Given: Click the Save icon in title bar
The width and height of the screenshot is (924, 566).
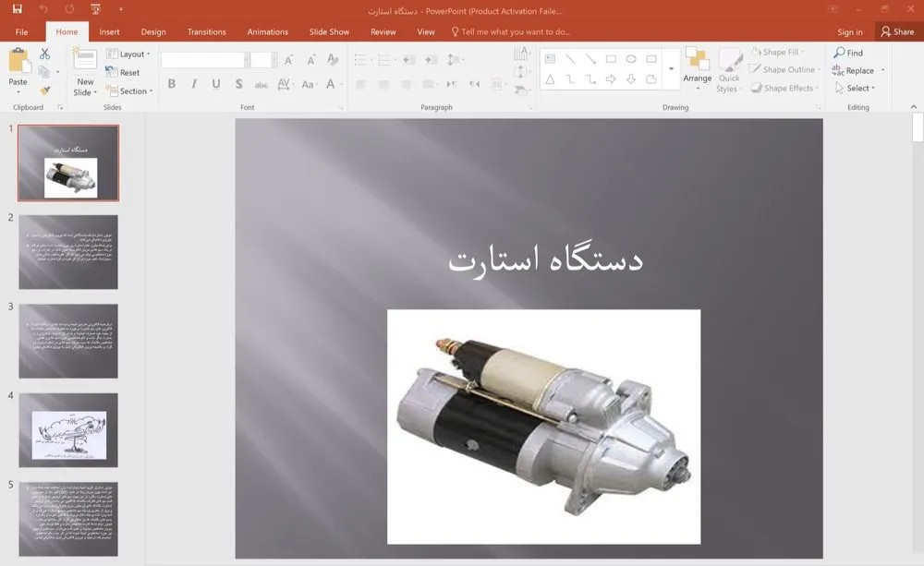Looking at the screenshot, I should (x=17, y=9).
